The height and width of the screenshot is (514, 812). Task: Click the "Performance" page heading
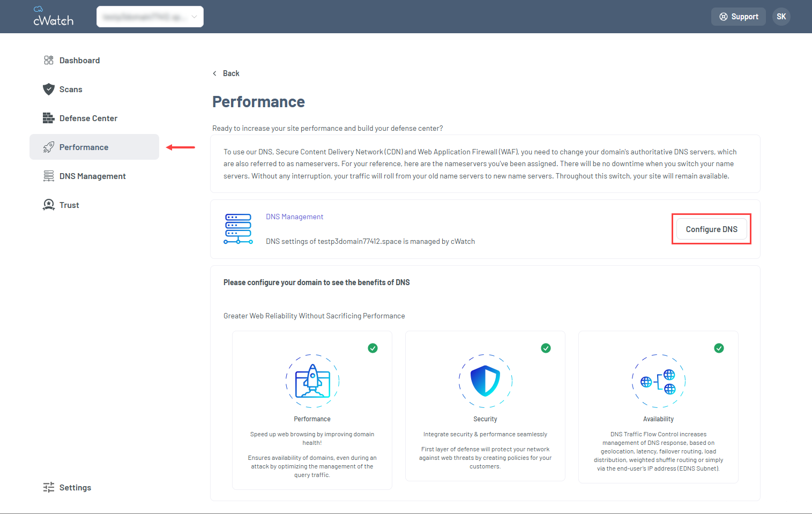[258, 102]
